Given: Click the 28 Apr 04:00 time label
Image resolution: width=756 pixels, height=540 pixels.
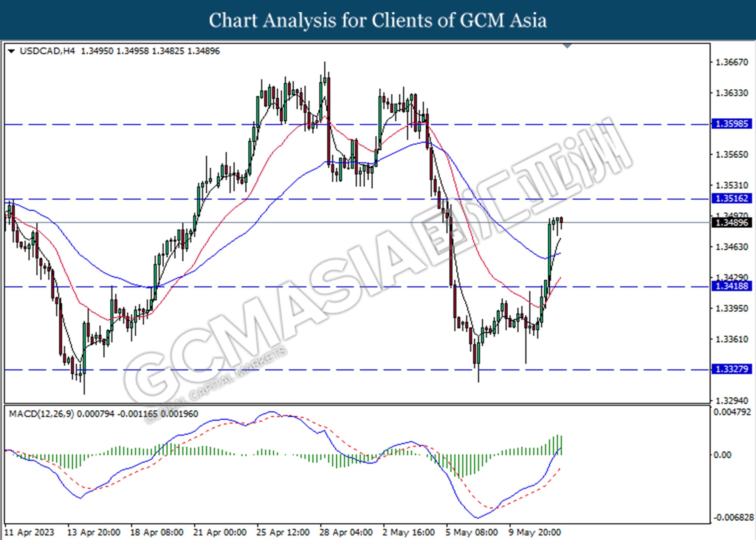Looking at the screenshot, I should (346, 532).
